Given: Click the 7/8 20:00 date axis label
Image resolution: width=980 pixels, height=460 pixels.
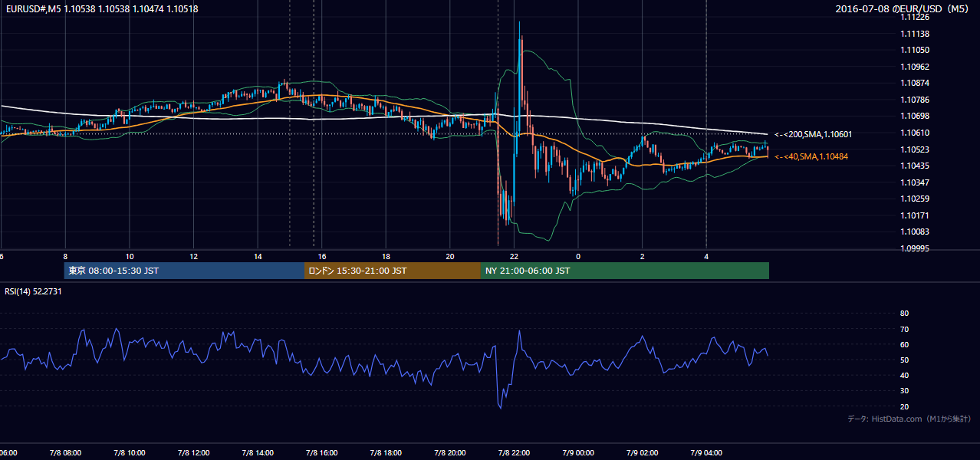Looking at the screenshot, I should [x=449, y=453].
